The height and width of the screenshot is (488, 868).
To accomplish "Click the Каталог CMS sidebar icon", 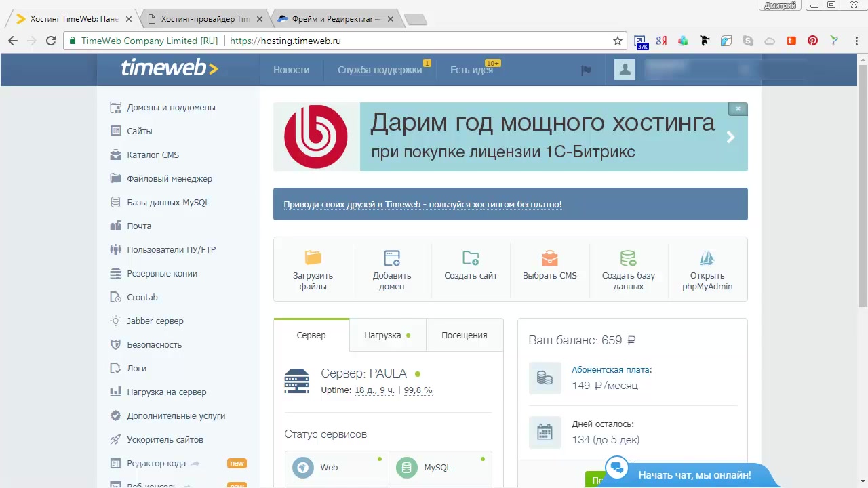I will point(115,155).
